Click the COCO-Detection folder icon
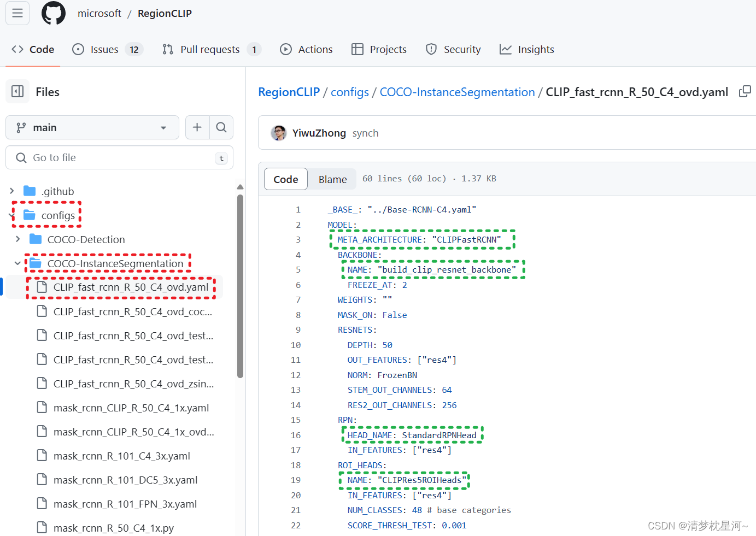The image size is (756, 536). click(36, 239)
